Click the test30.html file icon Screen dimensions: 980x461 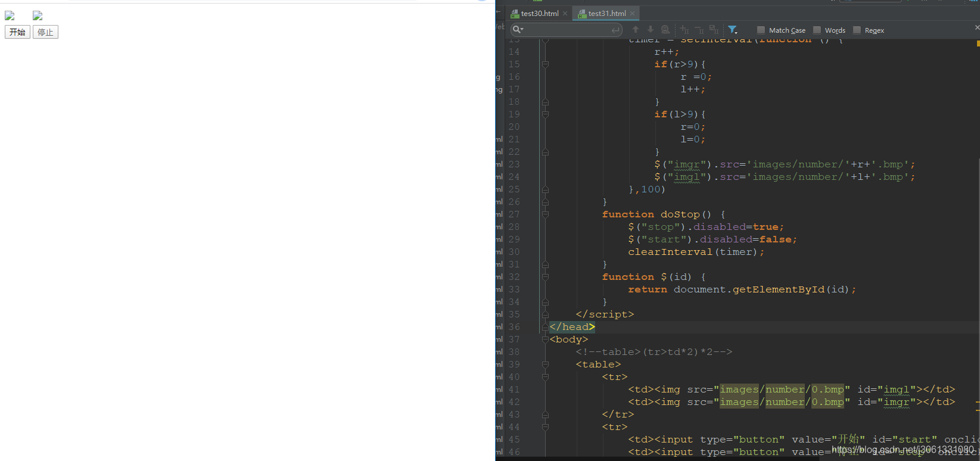click(x=515, y=14)
